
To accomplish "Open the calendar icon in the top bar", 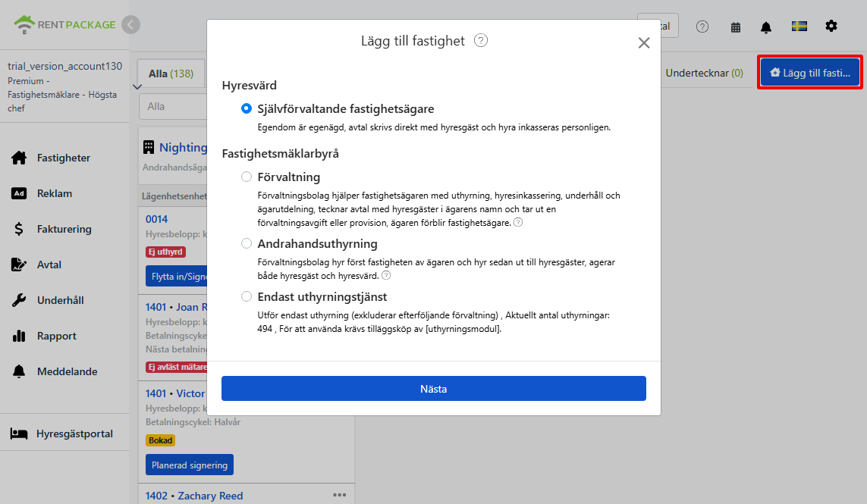I will [x=736, y=27].
